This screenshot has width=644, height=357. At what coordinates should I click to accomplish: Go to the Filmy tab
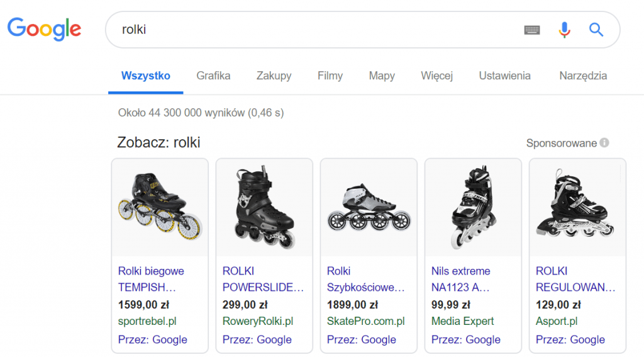[x=330, y=76]
